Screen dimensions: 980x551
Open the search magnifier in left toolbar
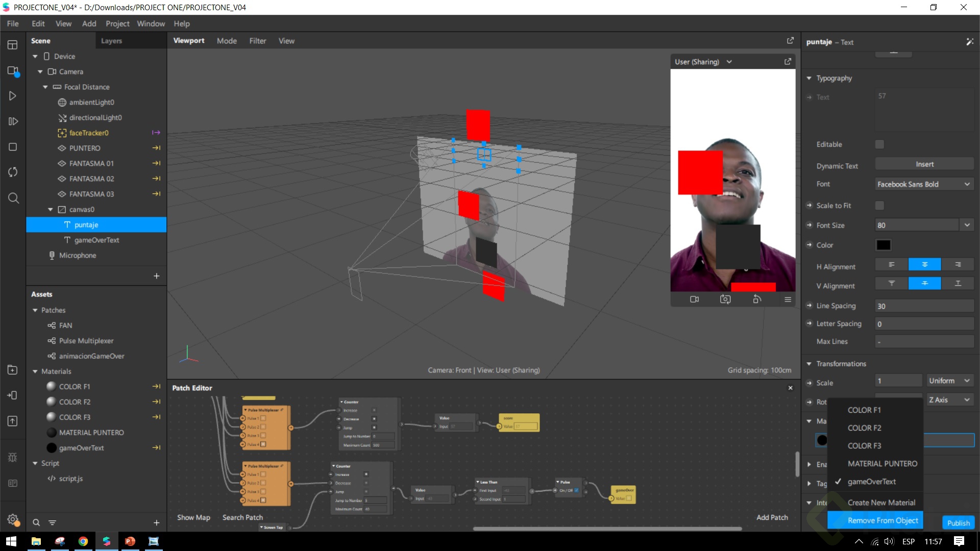coord(13,198)
